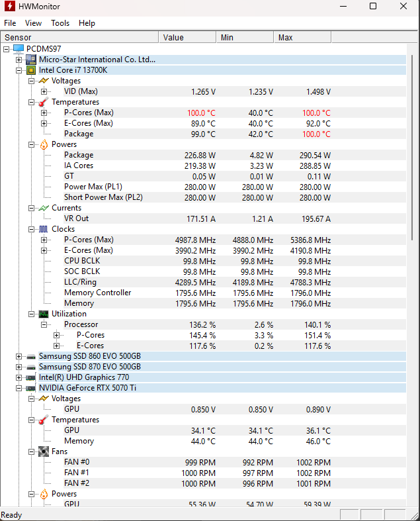
Task: Click the Value column header
Action: 187,37
